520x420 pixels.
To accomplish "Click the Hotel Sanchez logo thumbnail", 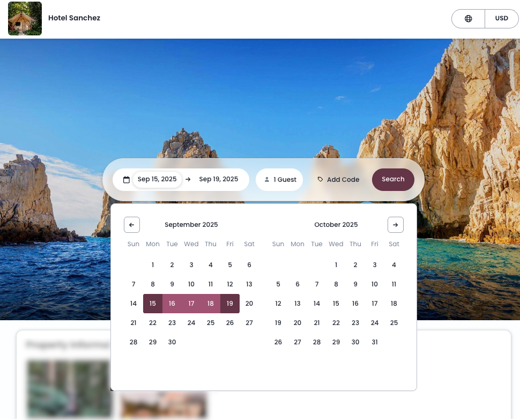I will 25,19.
